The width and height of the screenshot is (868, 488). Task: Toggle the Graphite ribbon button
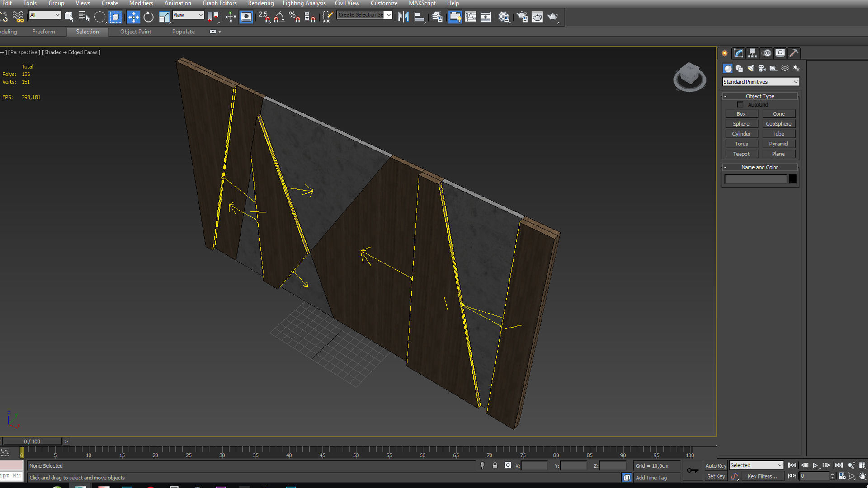coord(455,17)
